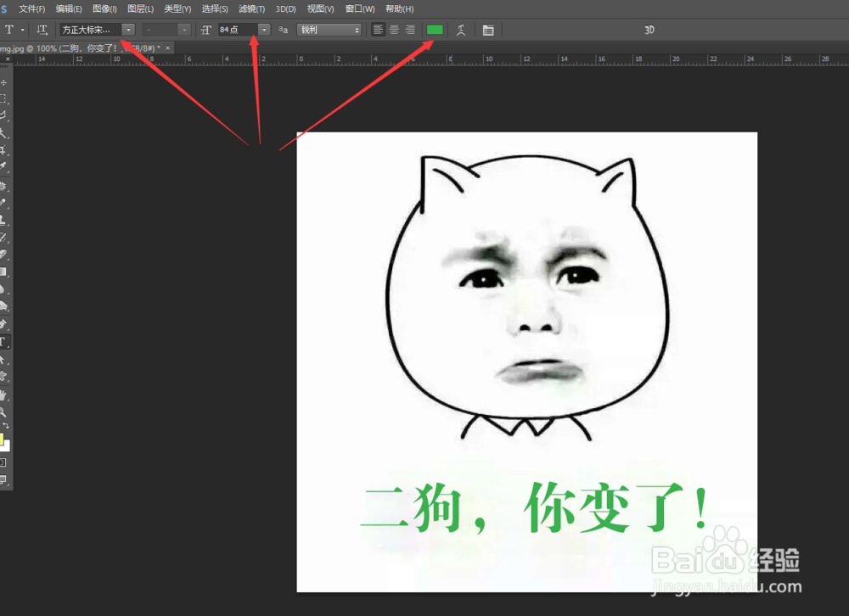Open the 类型(Y) menu

point(177,8)
